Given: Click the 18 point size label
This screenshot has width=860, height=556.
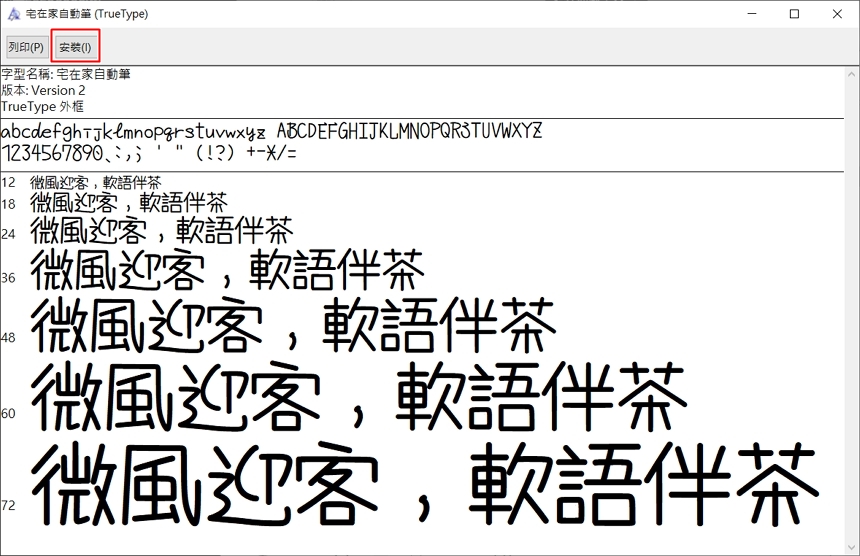Looking at the screenshot, I should pos(8,205).
